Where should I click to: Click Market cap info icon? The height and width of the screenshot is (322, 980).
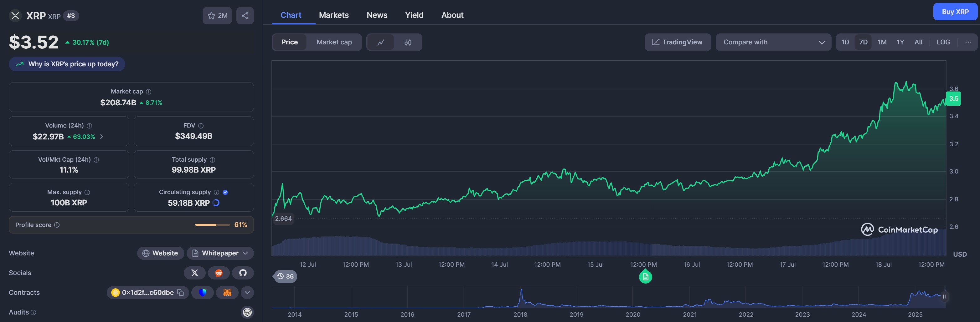pos(149,92)
